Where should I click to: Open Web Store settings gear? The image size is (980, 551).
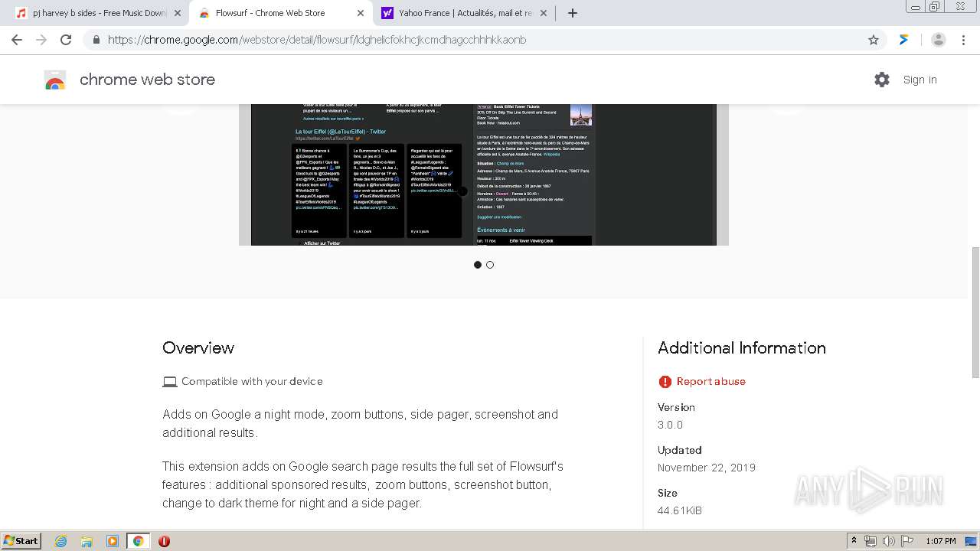882,80
